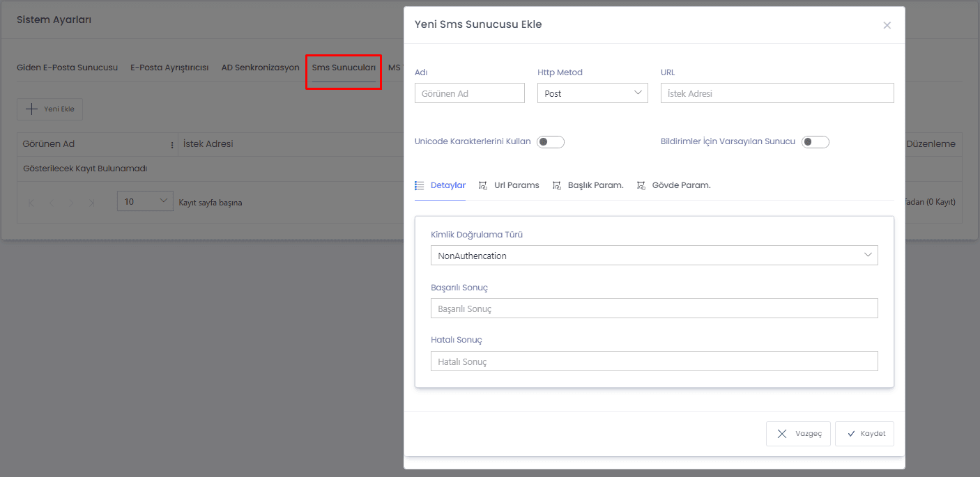Click the Adı input field
The height and width of the screenshot is (477, 980).
[470, 93]
